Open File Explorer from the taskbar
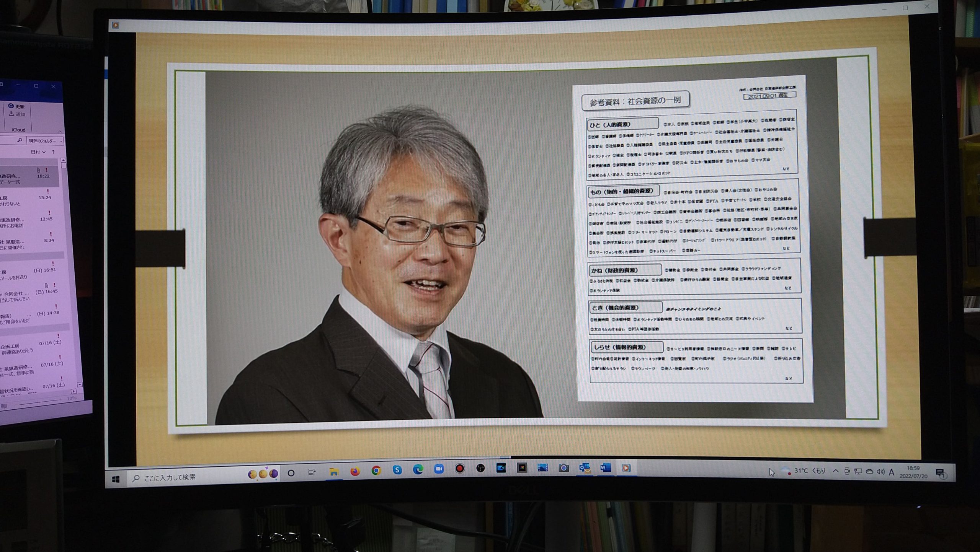This screenshot has width=980, height=552. [x=334, y=472]
